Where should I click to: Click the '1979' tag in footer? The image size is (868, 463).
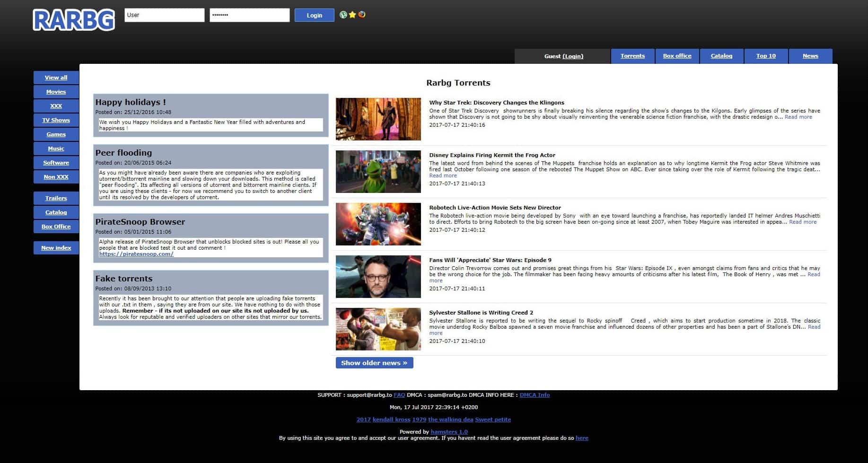[x=419, y=419]
